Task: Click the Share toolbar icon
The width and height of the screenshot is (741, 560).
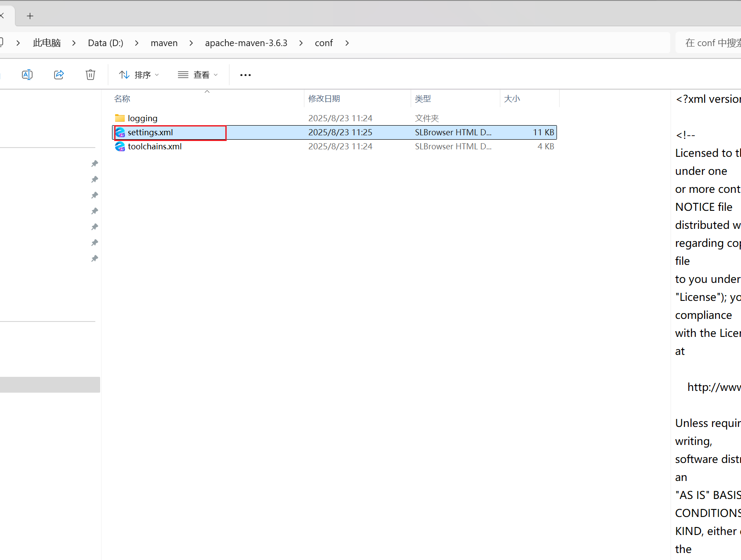Action: pyautogui.click(x=59, y=75)
